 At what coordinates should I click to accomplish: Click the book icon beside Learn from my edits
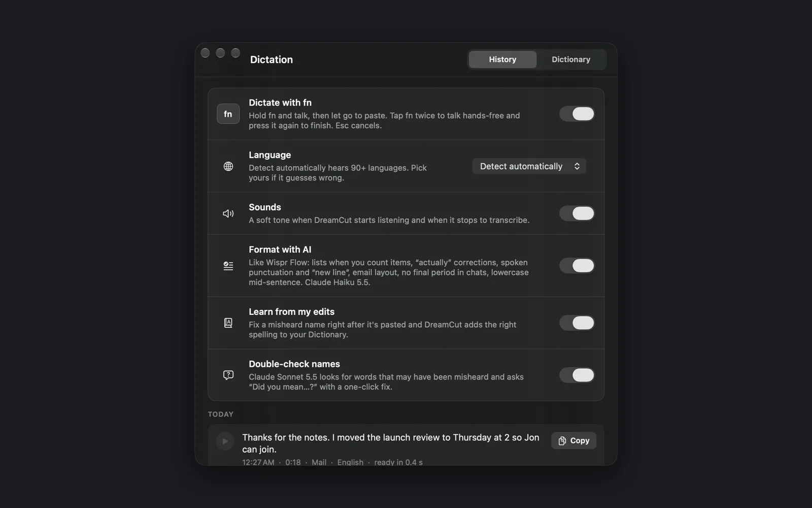point(228,323)
